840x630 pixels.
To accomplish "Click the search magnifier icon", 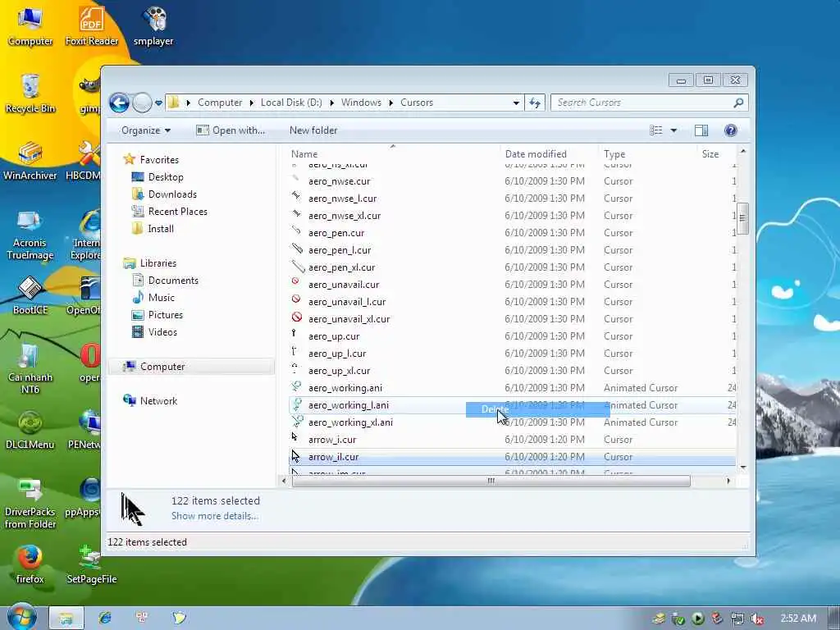I will click(x=738, y=103).
